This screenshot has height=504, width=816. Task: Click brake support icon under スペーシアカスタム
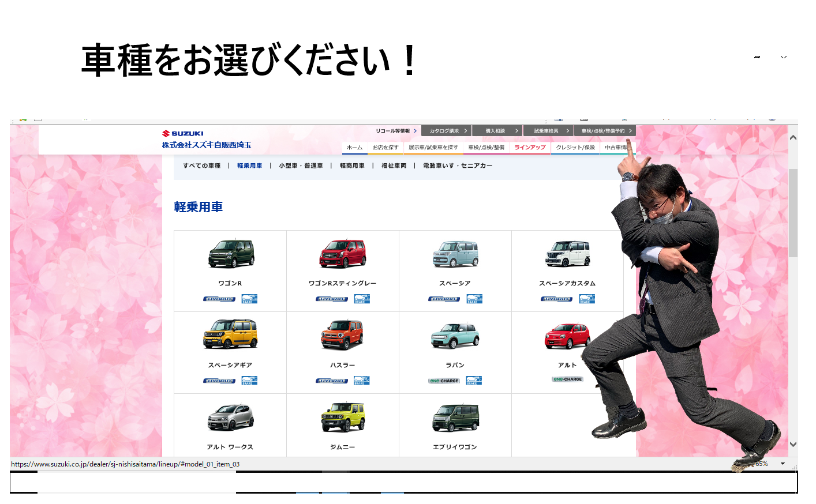[x=587, y=299]
